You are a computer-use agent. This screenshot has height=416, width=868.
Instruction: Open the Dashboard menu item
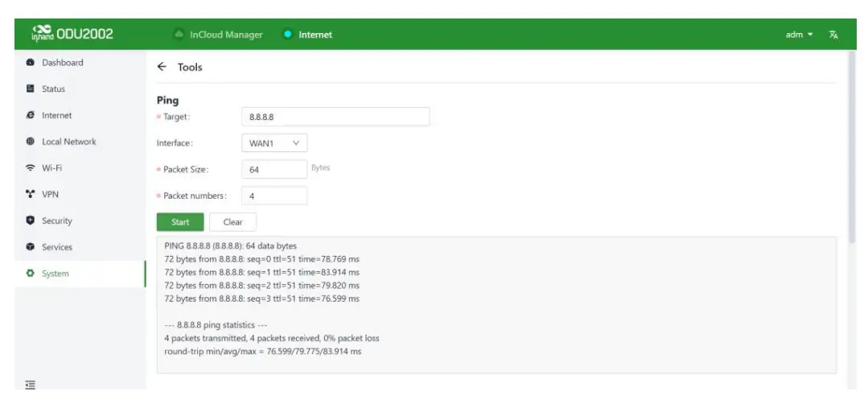80,63
